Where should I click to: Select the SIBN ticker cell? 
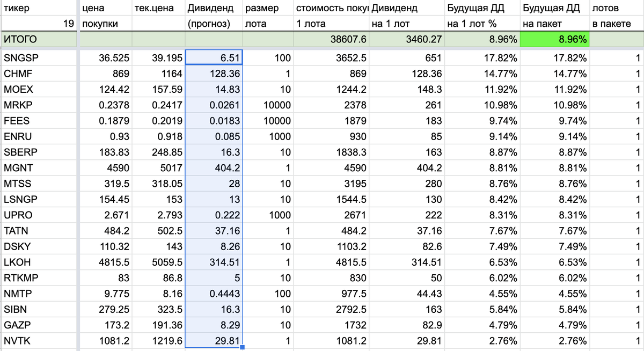[x=39, y=309]
